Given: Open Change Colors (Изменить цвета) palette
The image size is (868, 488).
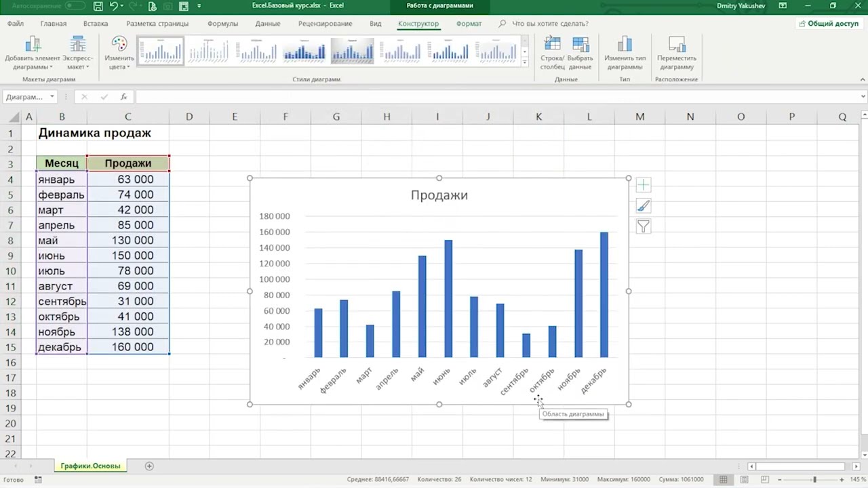Looking at the screenshot, I should coord(119,54).
